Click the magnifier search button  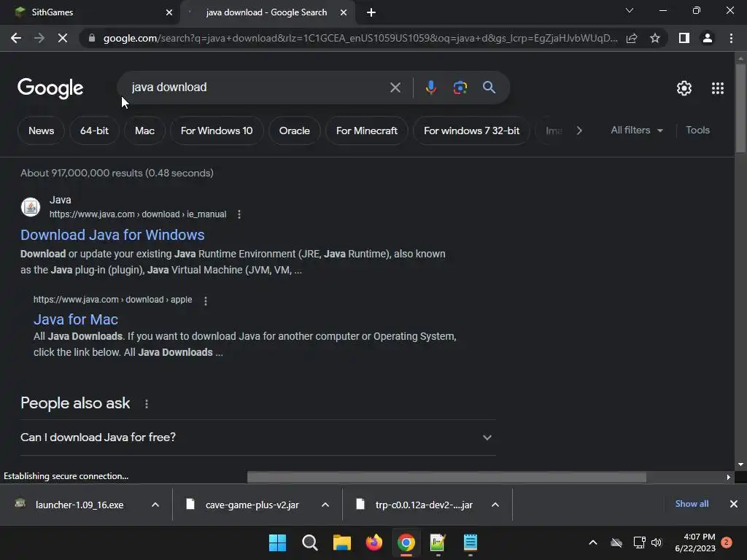pyautogui.click(x=489, y=87)
